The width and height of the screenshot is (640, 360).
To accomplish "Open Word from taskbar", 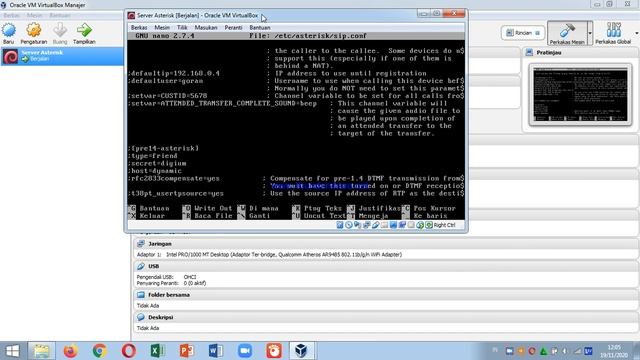I will coord(216,351).
